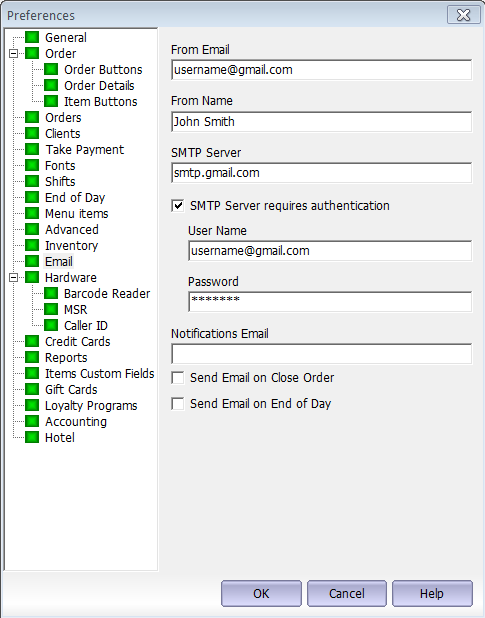This screenshot has height=618, width=485.
Task: Click into the From Email field
Action: pos(321,70)
